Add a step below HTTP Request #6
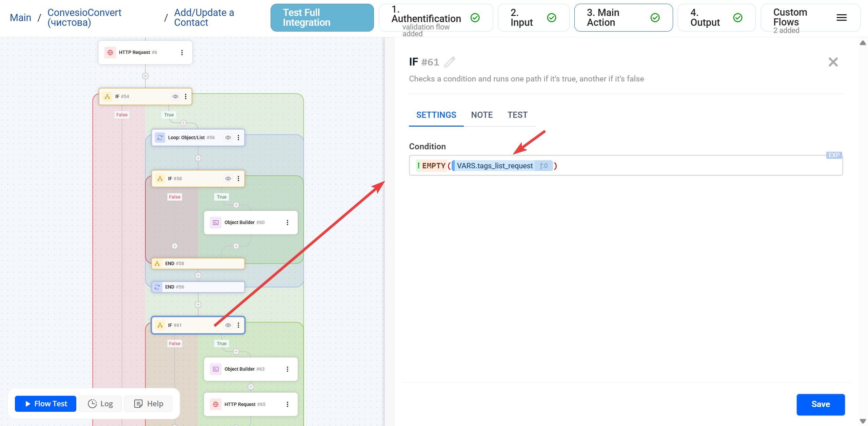868x426 pixels. [145, 76]
